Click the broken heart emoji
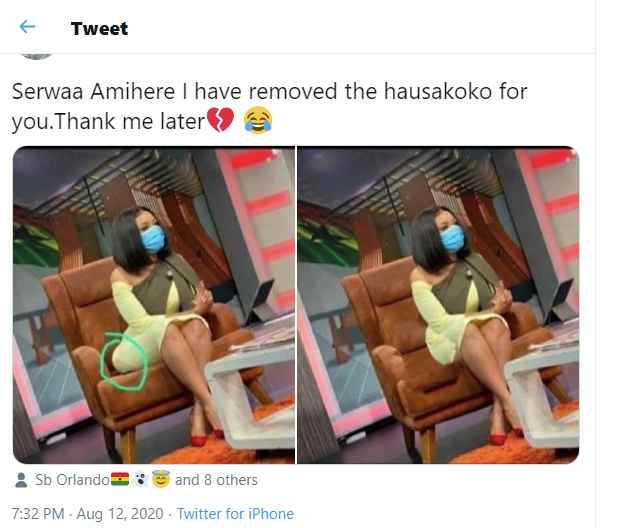 click(221, 121)
